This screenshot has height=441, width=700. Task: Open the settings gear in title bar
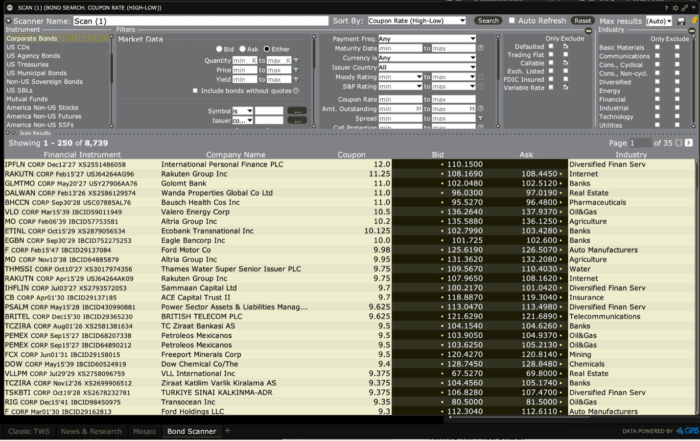(x=675, y=8)
